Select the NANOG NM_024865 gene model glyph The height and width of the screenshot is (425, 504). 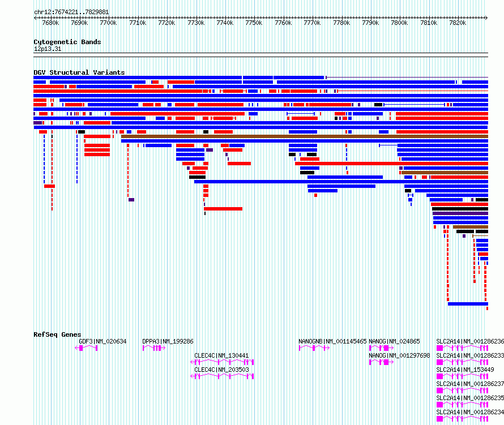click(x=381, y=348)
